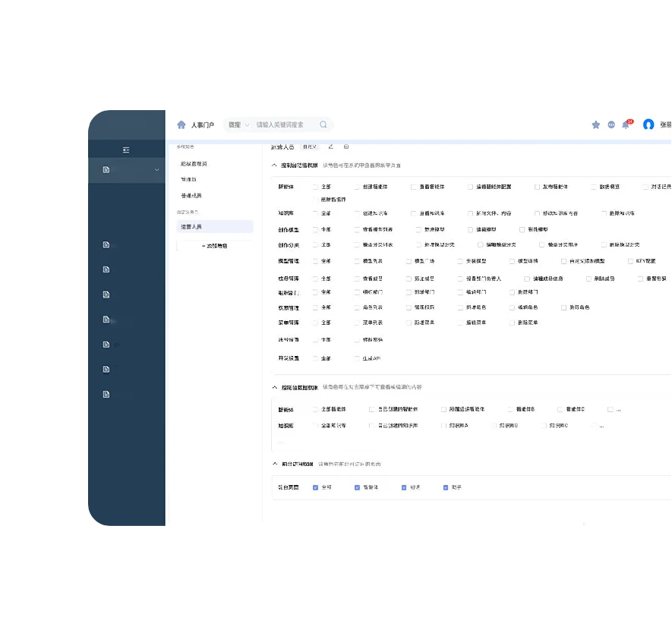Select 超级管理员 in the role list

194,164
